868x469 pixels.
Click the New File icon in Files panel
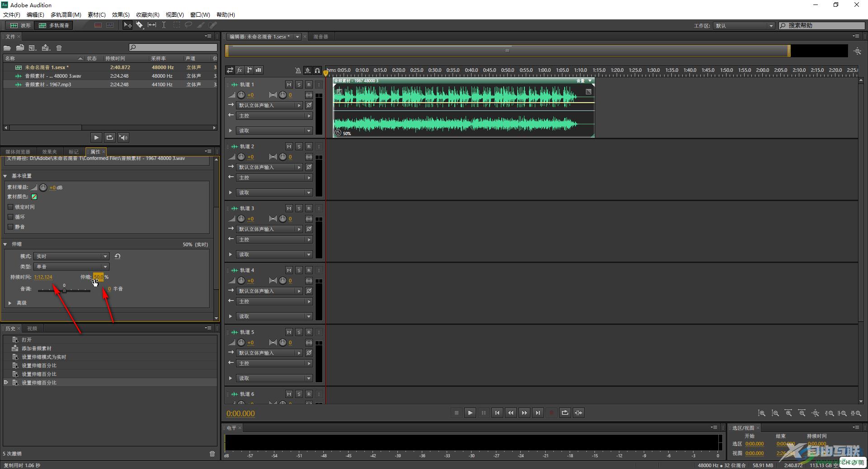pyautogui.click(x=33, y=48)
